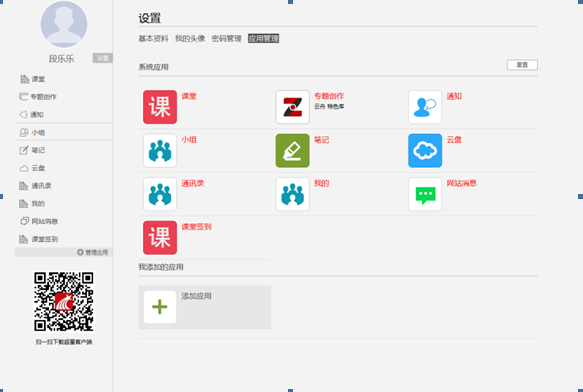Click the 扫一扫下载 caption under QR code
The height and width of the screenshot is (392, 583).
pyautogui.click(x=64, y=342)
